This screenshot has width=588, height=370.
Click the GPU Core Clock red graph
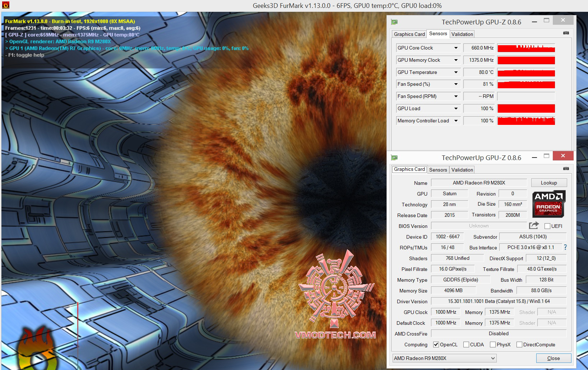click(x=526, y=48)
